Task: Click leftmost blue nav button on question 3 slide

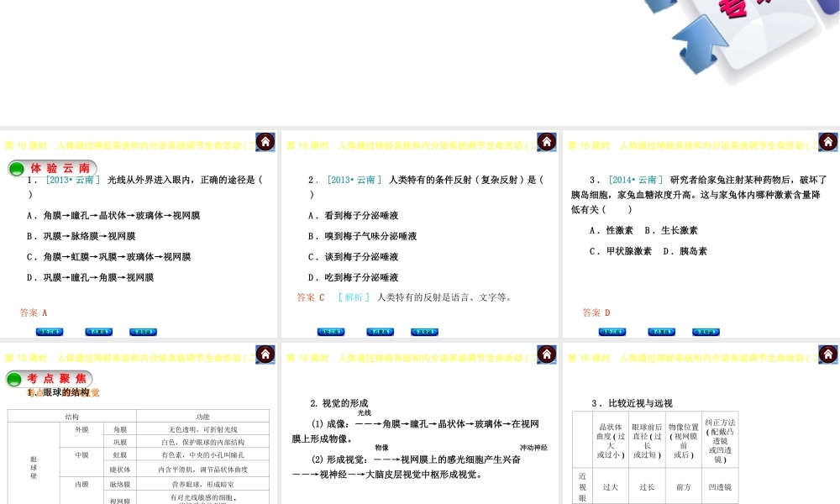Action: tap(612, 332)
